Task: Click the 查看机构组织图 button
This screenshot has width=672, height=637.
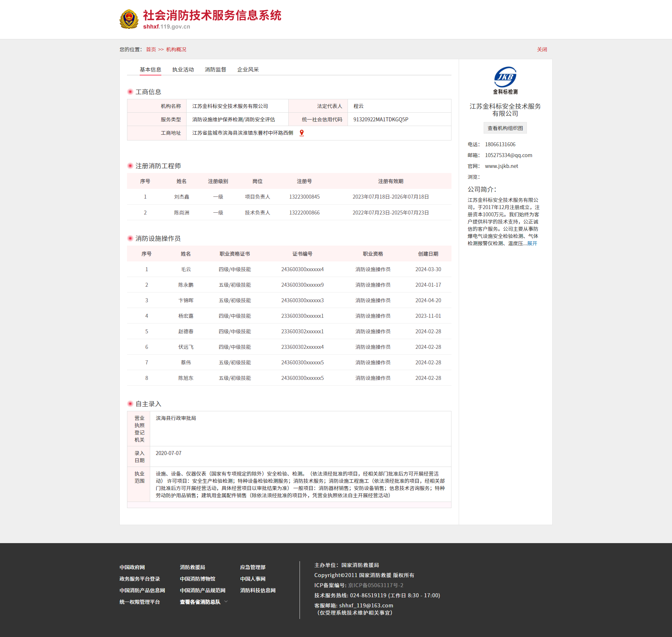Action: pos(505,128)
